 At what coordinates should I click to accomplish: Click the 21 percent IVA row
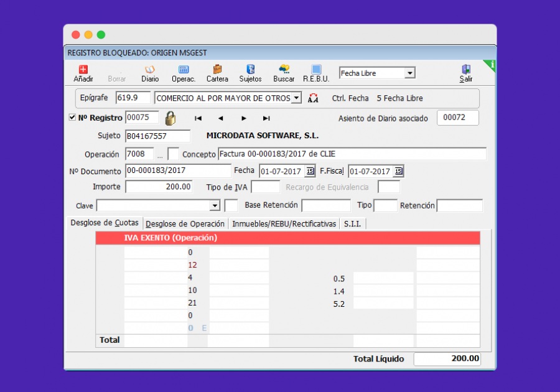[287, 303]
